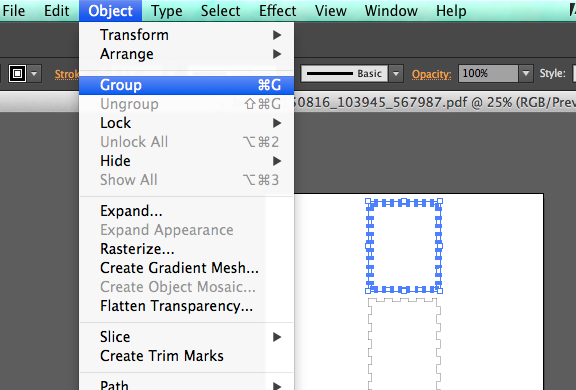Click the unselected lower stamp outline
Viewport: 576px width, 390px height.
click(404, 344)
